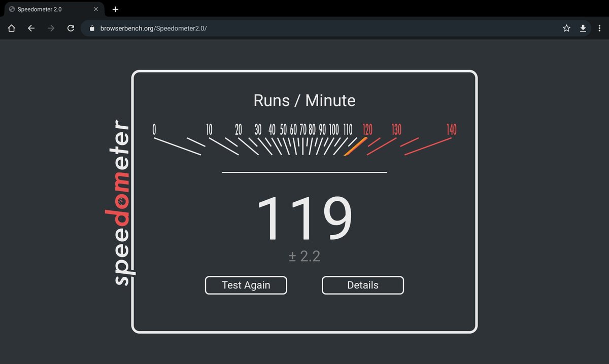Screen dimensions: 609x364
Task: Click the vertical speedometer logo
Action: click(121, 203)
